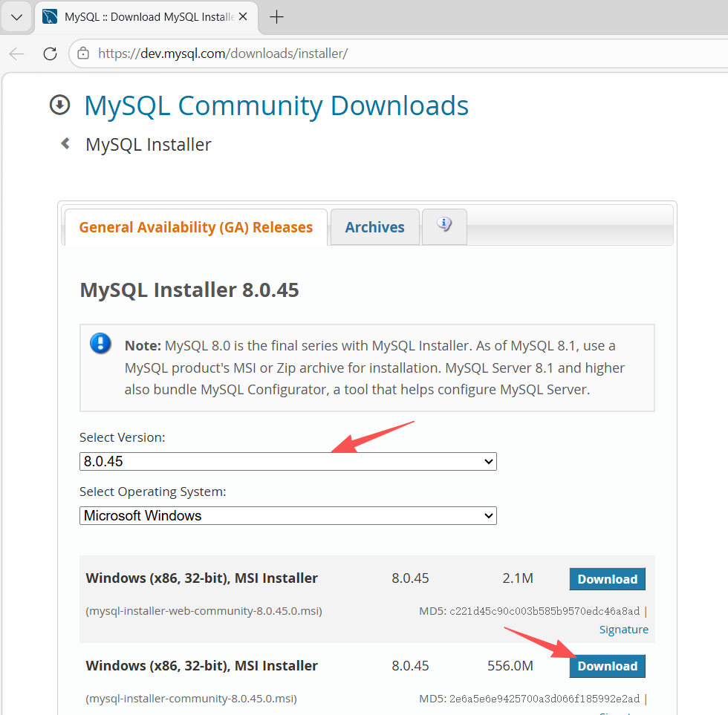The image size is (728, 715).
Task: Click the browser back arrow
Action: [x=16, y=53]
